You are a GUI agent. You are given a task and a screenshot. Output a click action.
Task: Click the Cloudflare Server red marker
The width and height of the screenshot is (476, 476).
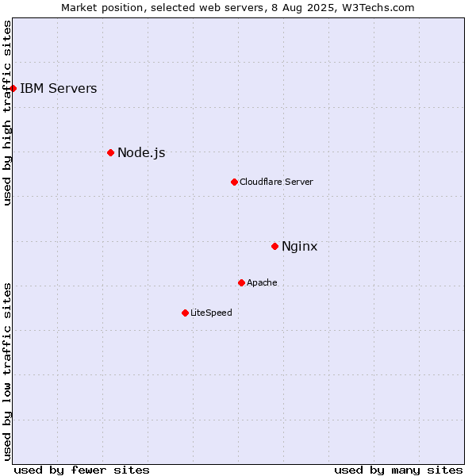pyautogui.click(x=234, y=182)
